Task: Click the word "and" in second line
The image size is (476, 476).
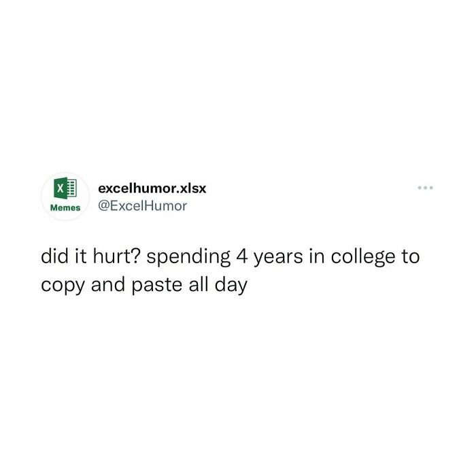Action: (108, 285)
